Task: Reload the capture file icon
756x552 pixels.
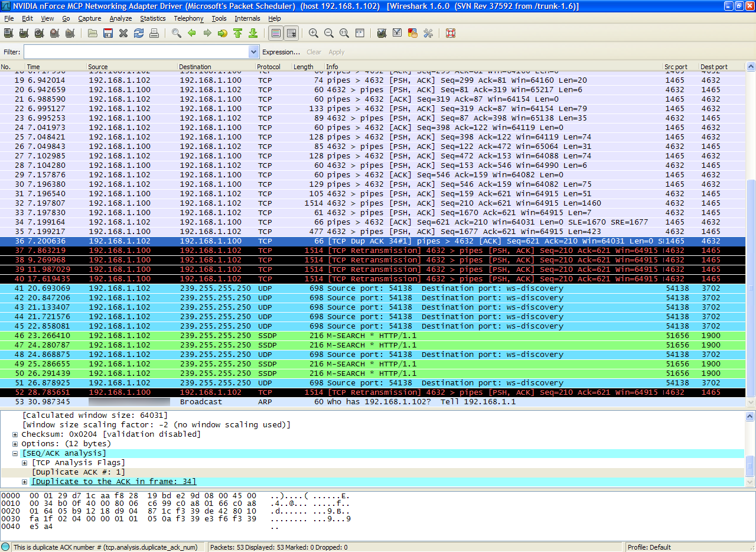Action: pos(139,33)
